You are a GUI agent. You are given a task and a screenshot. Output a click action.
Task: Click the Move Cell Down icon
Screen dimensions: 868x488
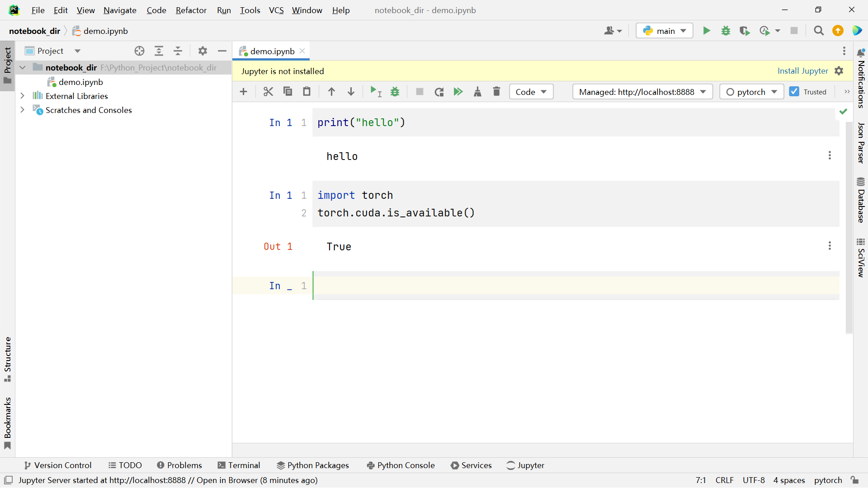[351, 92]
